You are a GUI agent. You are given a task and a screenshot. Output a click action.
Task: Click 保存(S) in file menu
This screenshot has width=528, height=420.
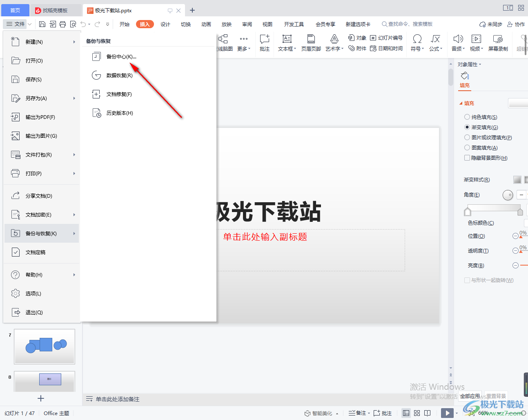click(41, 79)
